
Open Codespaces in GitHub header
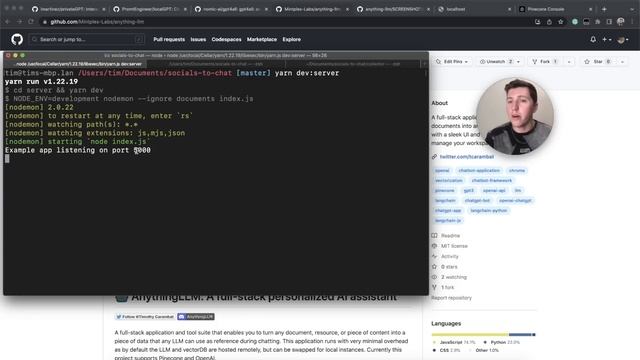click(x=226, y=40)
